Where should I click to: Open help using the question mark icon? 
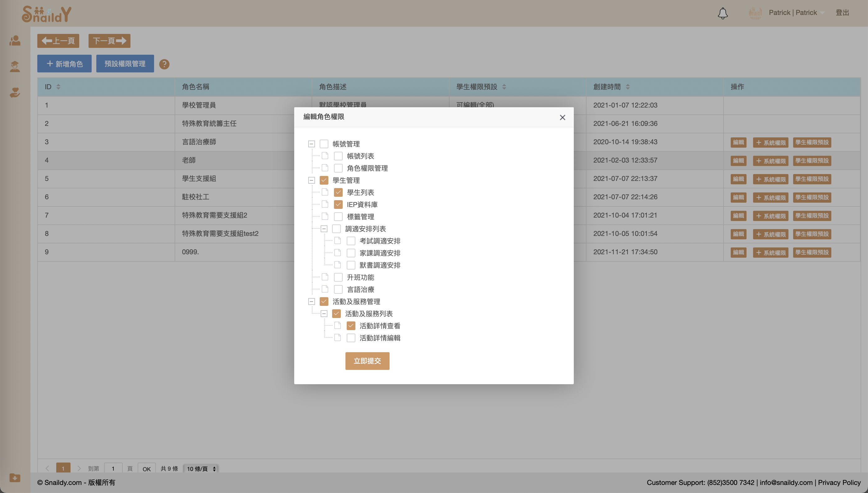click(x=164, y=64)
